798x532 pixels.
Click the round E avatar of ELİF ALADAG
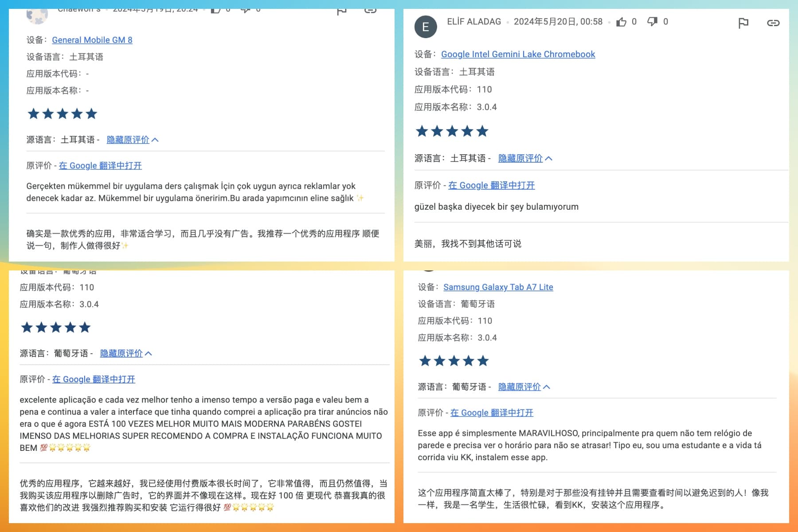[426, 27]
